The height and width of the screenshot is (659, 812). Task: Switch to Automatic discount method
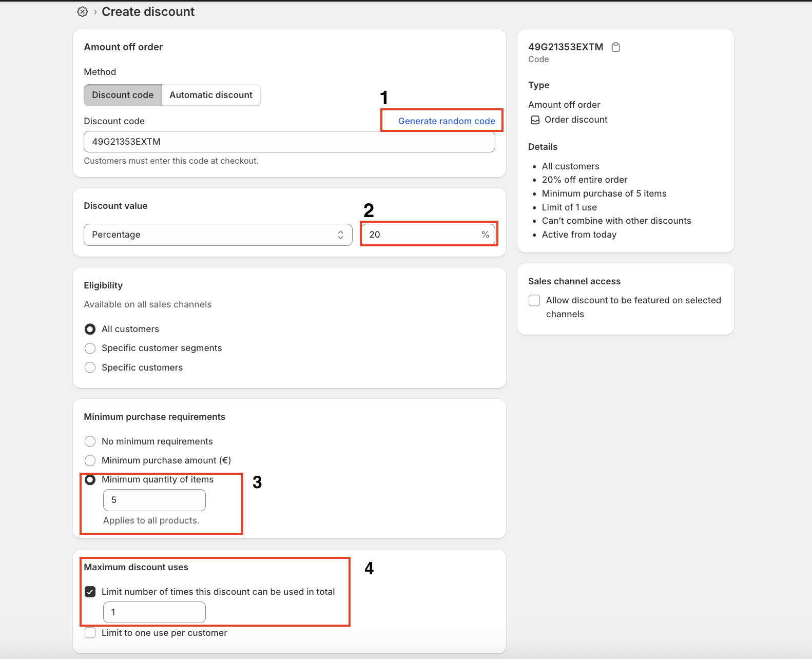coord(210,95)
